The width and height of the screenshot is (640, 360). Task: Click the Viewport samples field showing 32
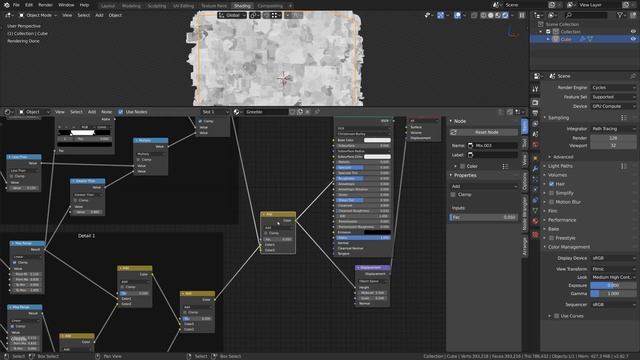pos(613,145)
